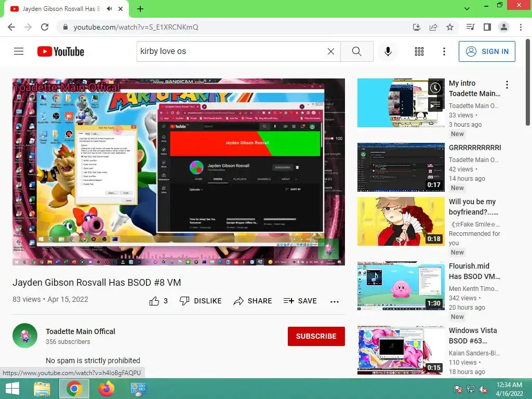Open more actions ellipsis under video
The width and height of the screenshot is (532, 399).
tap(335, 302)
